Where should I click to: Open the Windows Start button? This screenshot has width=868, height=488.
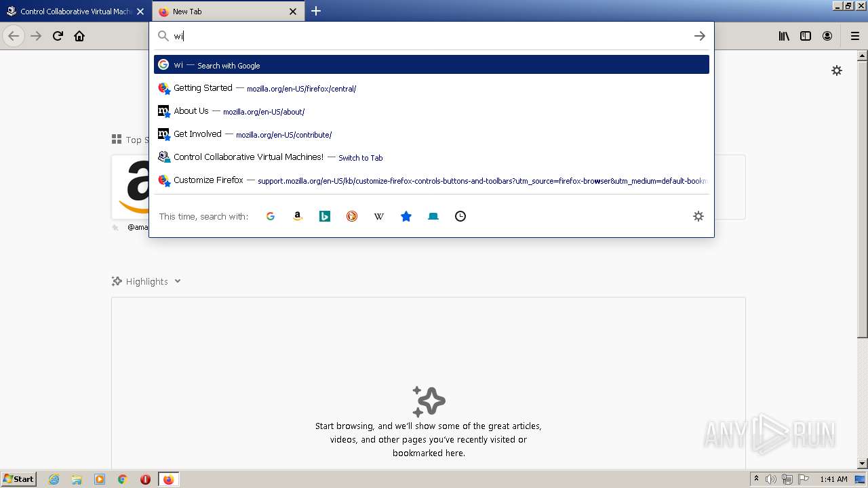pos(19,479)
